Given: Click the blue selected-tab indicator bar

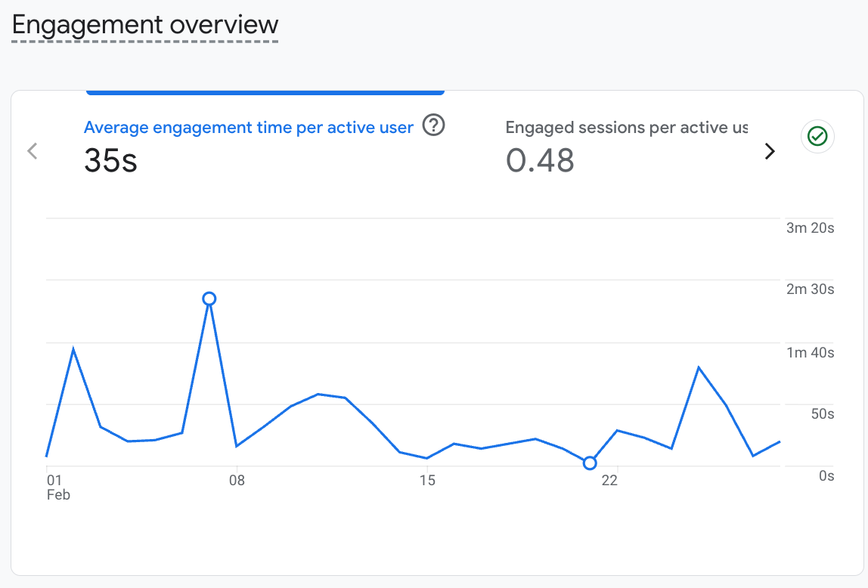Looking at the screenshot, I should 265,92.
